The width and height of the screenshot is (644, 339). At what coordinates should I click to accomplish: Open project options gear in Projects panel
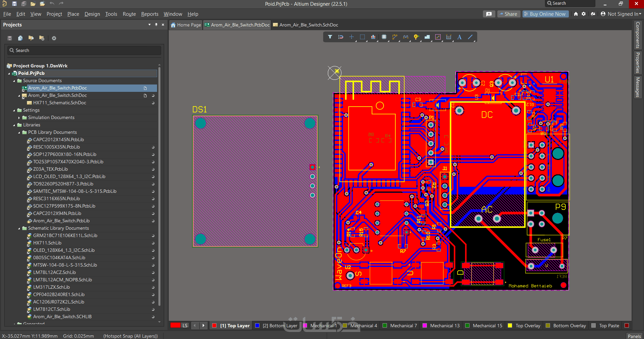[54, 38]
